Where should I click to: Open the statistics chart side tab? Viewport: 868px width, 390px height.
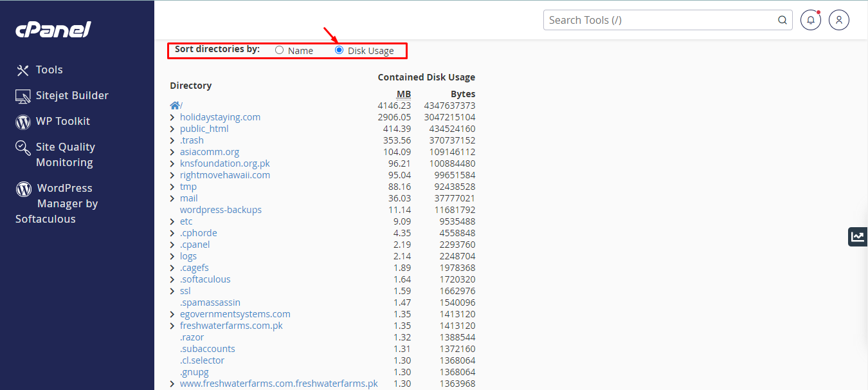coord(857,236)
